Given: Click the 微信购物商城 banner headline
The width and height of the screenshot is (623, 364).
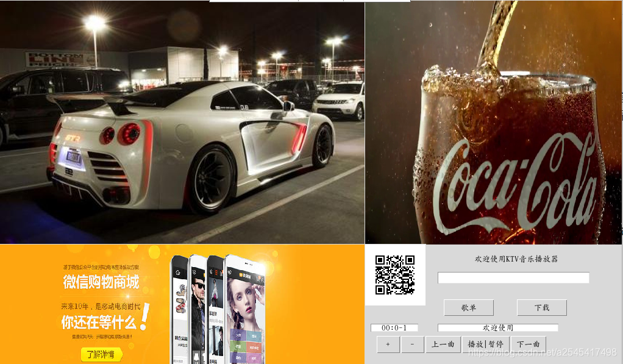Looking at the screenshot, I should 101,282.
